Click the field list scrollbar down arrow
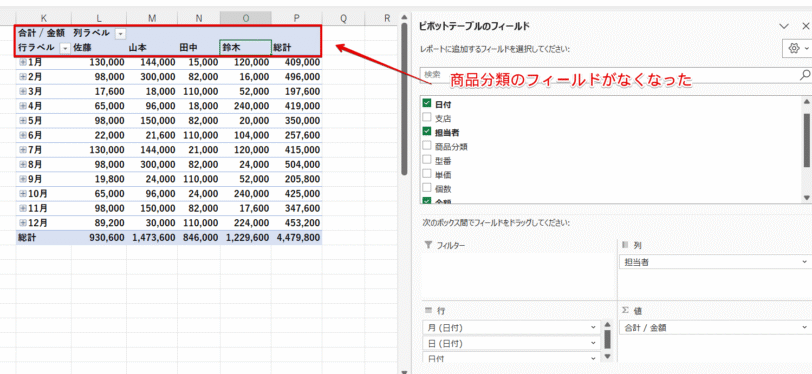 click(x=806, y=198)
